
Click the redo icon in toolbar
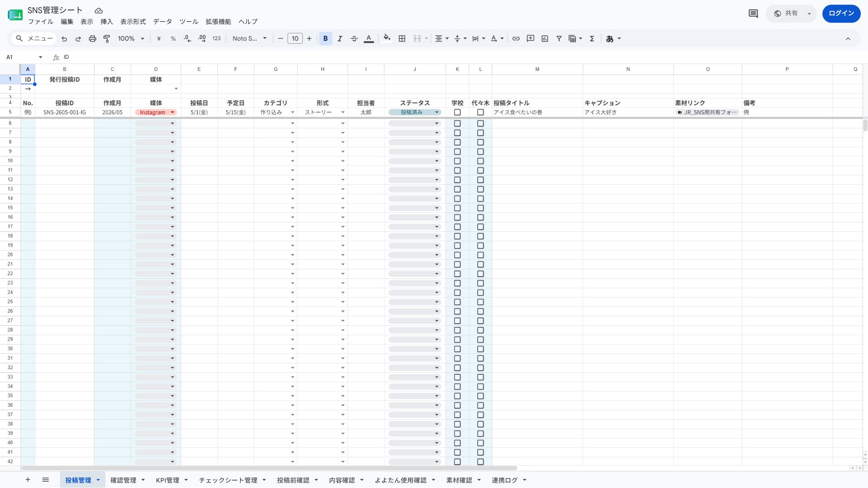[x=78, y=39]
